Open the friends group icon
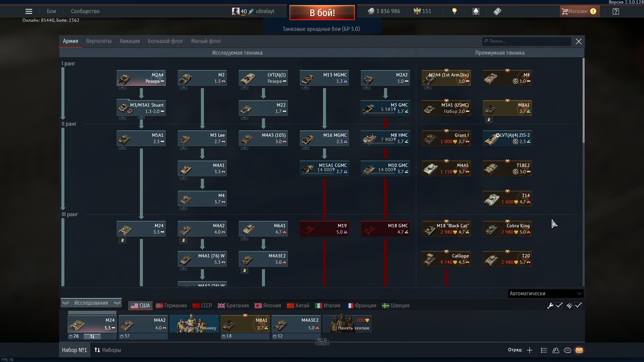The width and height of the screenshot is (644, 362). pos(556,350)
